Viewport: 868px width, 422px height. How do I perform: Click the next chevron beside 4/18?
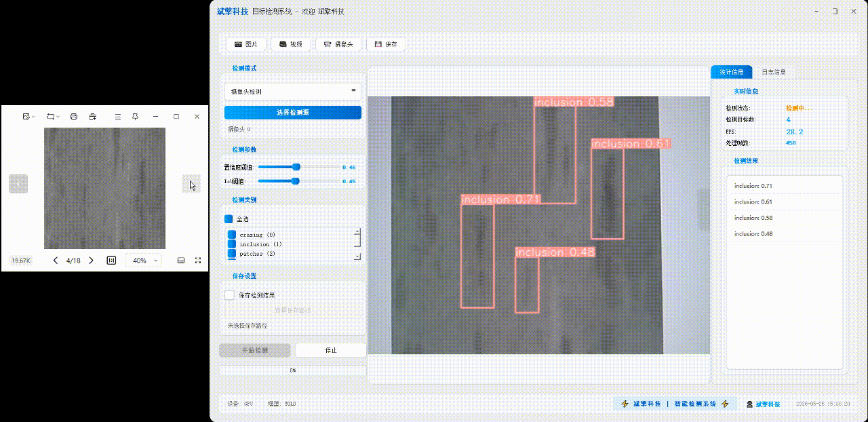point(92,261)
